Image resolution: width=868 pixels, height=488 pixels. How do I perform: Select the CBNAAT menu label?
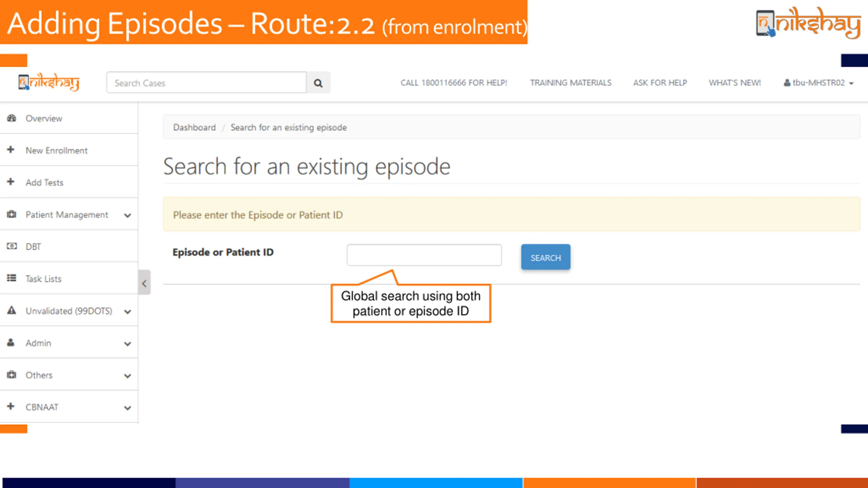pos(42,407)
